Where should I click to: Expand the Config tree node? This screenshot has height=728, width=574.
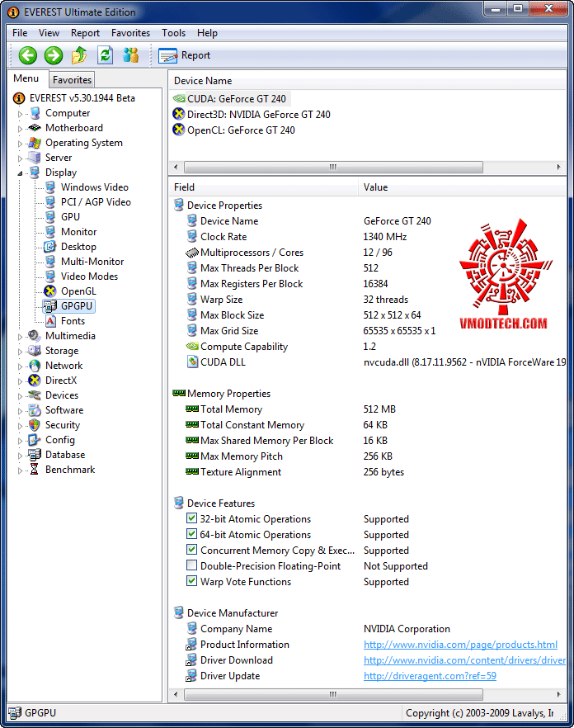20,441
